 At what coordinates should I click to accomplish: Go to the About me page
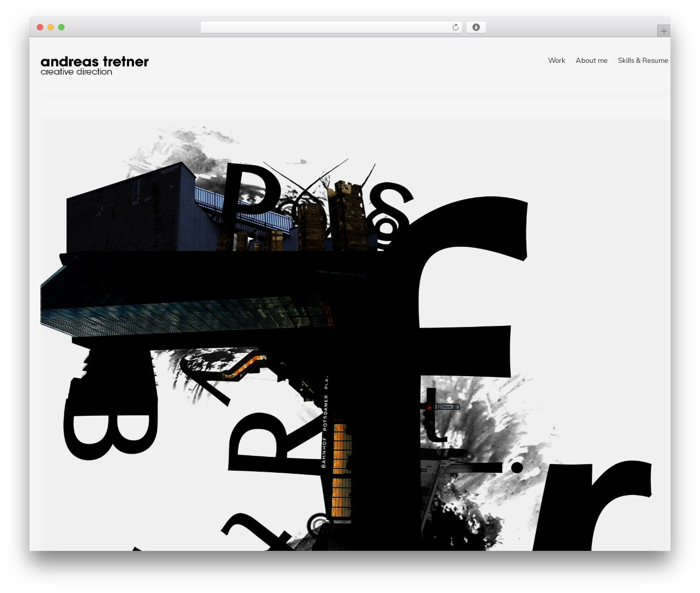click(591, 61)
